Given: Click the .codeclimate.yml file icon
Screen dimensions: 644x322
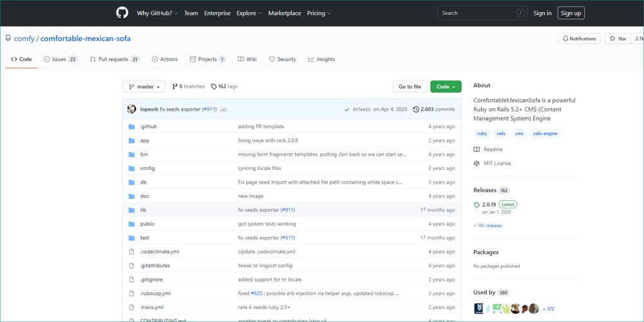Looking at the screenshot, I should click(131, 252).
